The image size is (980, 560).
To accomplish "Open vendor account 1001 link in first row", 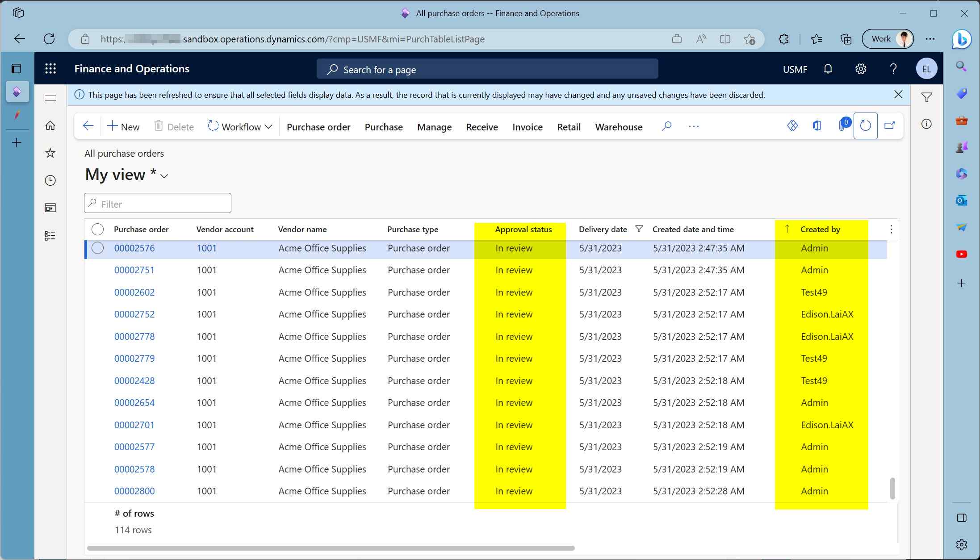I will coord(206,248).
